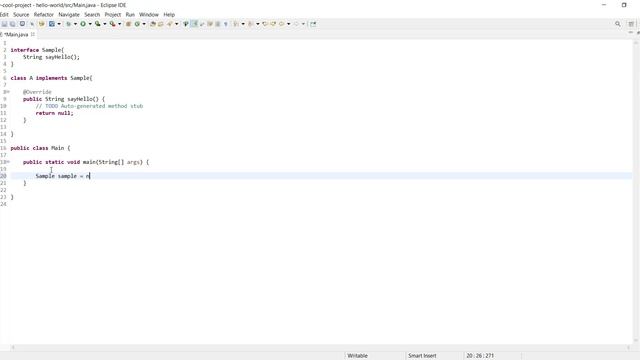Click the Debug bug icon
640x360 pixels.
click(x=68, y=24)
